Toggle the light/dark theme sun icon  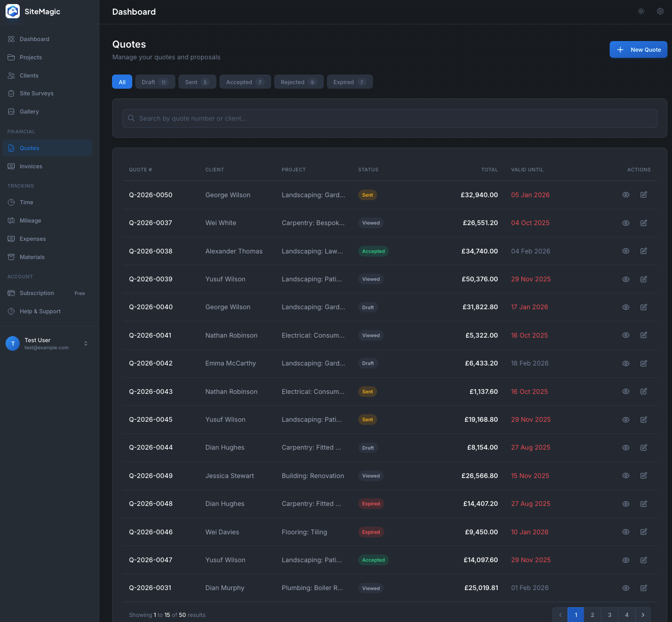(x=641, y=11)
